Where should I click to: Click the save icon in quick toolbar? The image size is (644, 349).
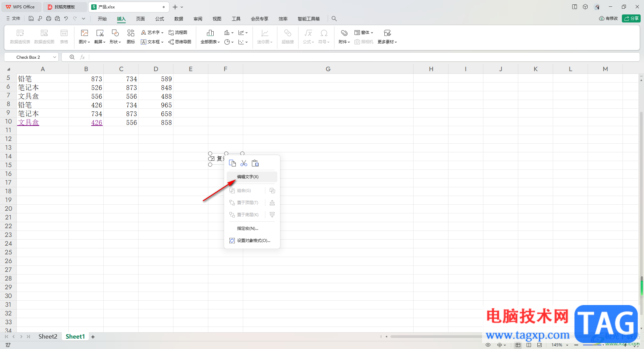point(31,19)
